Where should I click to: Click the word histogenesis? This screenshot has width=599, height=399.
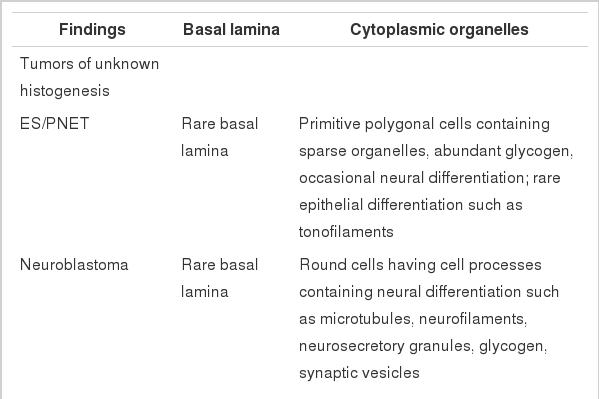[x=65, y=91]
